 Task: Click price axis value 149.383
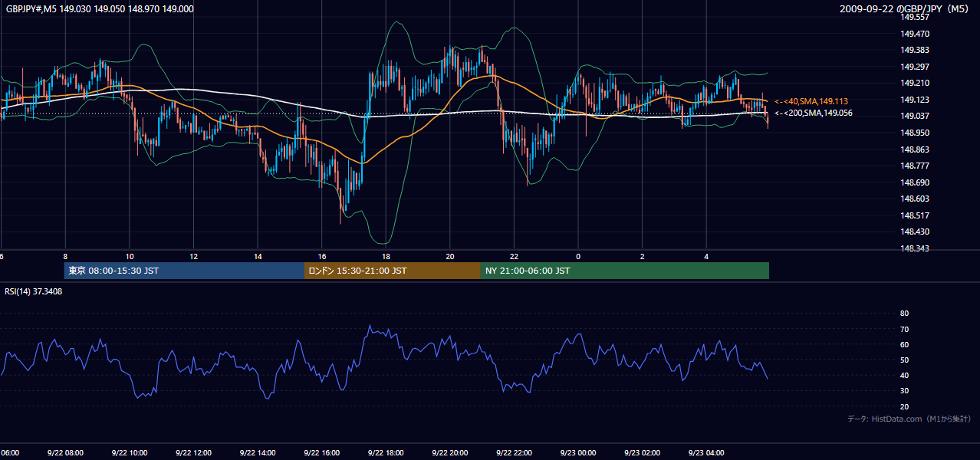point(915,50)
